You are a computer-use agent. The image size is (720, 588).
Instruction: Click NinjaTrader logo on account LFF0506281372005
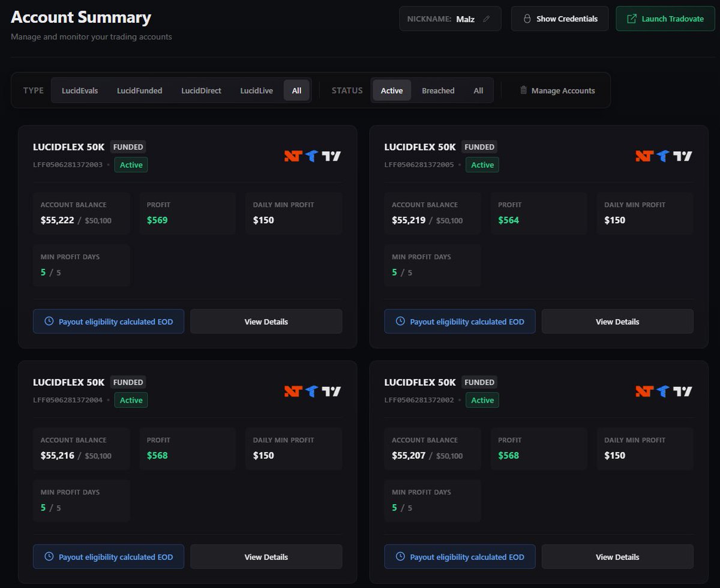point(644,156)
